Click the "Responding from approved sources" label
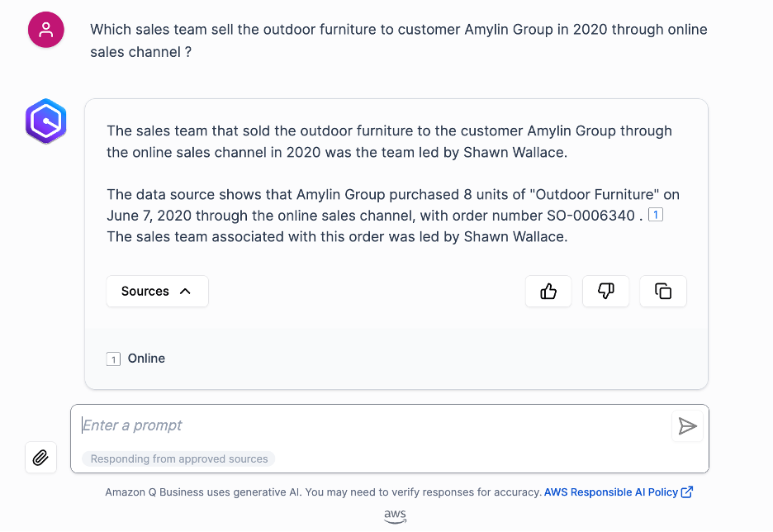773x532 pixels. click(x=179, y=458)
